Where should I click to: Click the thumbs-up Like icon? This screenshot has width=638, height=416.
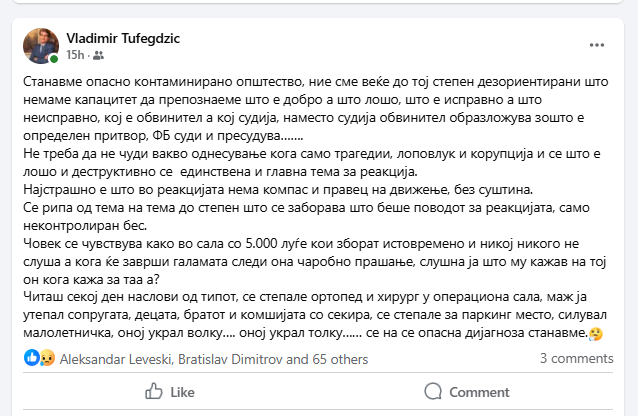(152, 392)
